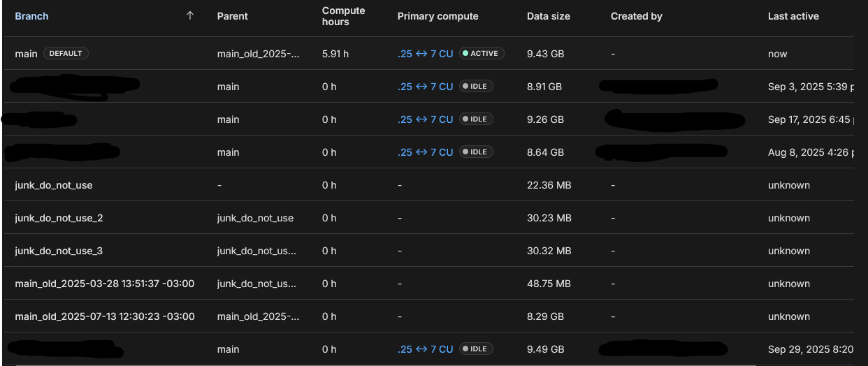Click the Data size column header
The image size is (868, 366).
pos(549,16)
